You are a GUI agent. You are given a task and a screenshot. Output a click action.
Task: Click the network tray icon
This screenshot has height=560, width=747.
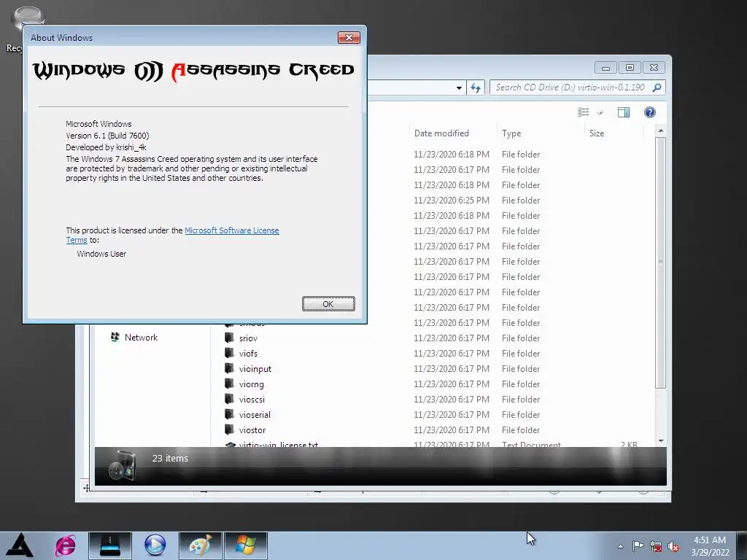656,546
